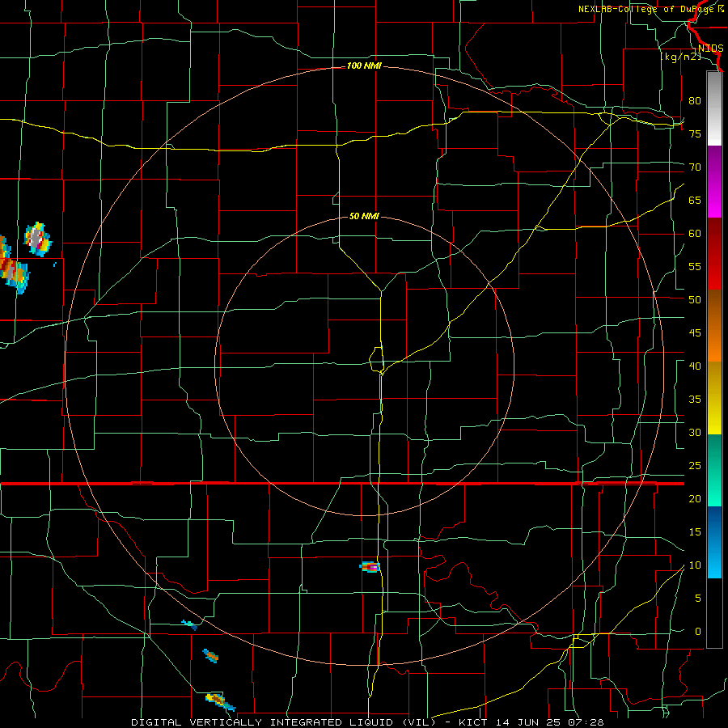Pick the blue segment of the color bar
The image size is (728, 728).
[x=714, y=542]
